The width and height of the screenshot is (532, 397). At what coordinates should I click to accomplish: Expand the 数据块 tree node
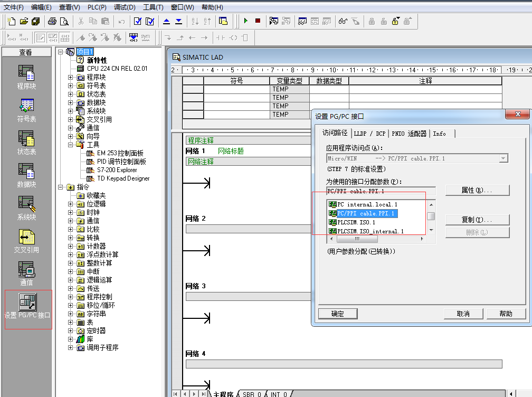(70, 103)
